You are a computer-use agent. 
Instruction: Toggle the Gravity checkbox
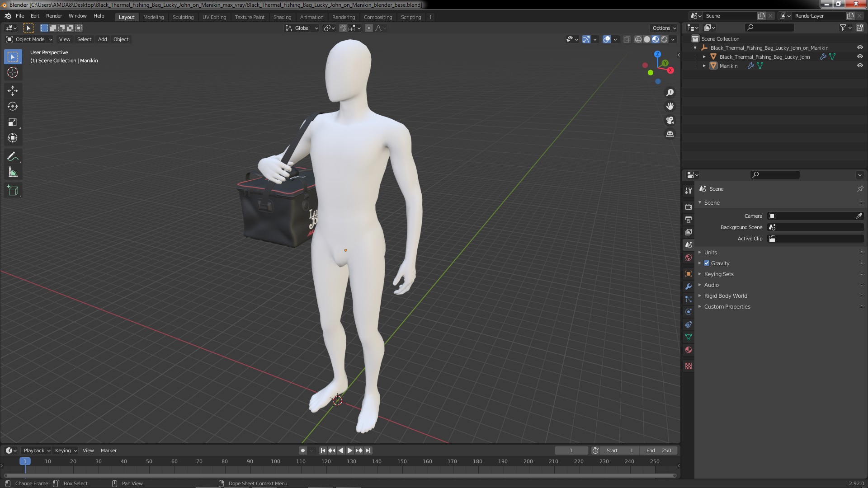(x=707, y=263)
